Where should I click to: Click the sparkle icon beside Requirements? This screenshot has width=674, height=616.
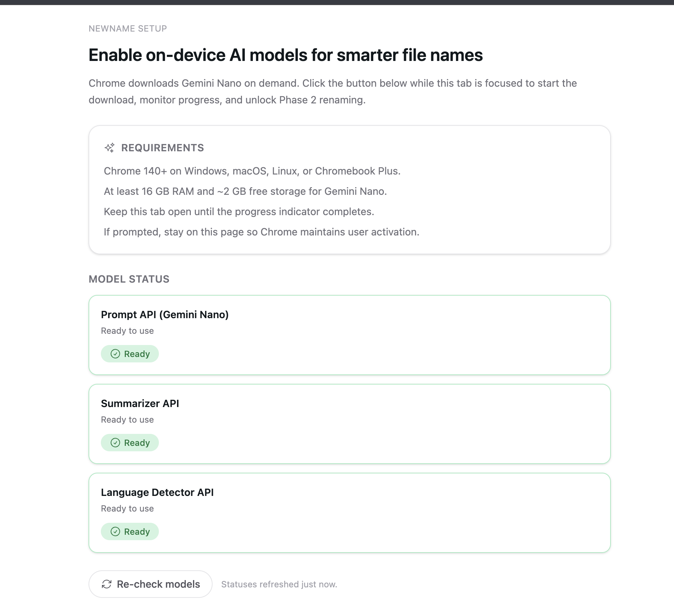[x=110, y=148]
